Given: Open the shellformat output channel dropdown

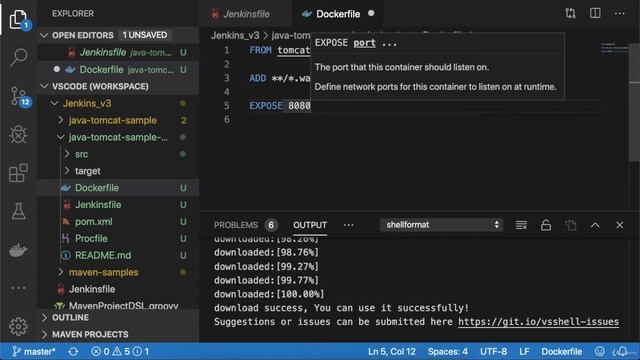Looking at the screenshot, I should pyautogui.click(x=441, y=225).
